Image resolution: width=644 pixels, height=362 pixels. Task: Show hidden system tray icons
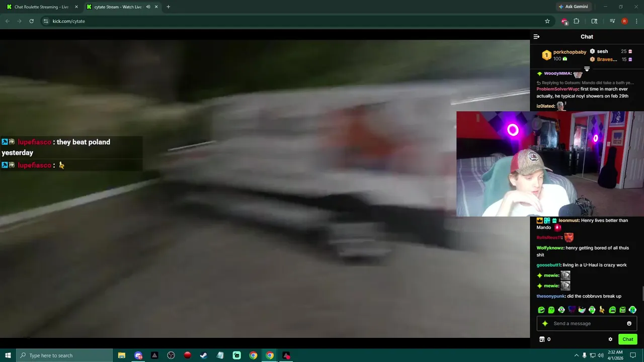coord(577,355)
